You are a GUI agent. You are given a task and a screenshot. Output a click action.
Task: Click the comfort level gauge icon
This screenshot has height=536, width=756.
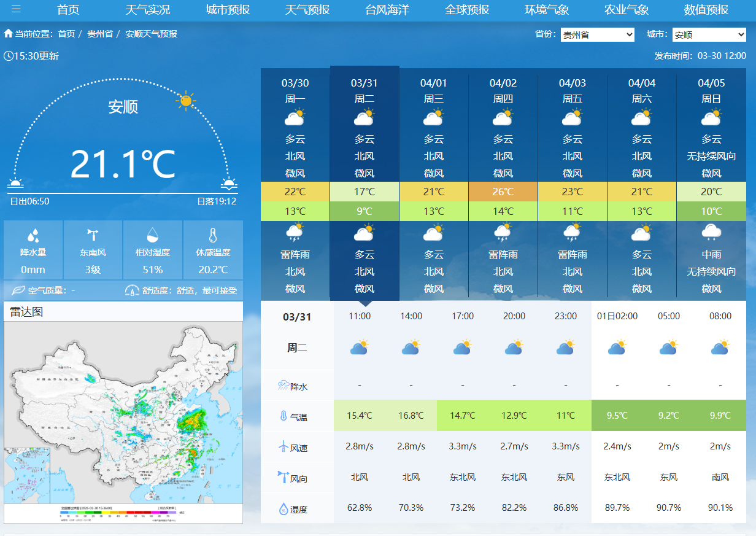coord(132,290)
